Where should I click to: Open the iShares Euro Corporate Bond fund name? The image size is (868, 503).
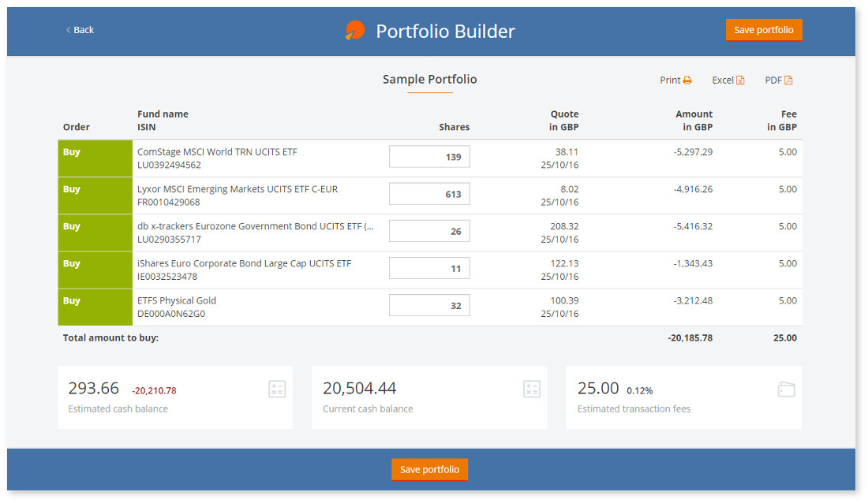(244, 263)
